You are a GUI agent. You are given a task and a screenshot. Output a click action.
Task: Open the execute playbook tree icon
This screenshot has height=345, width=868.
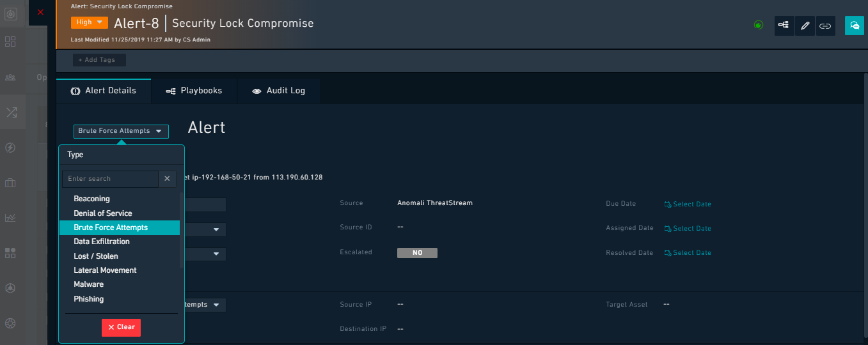(x=784, y=26)
